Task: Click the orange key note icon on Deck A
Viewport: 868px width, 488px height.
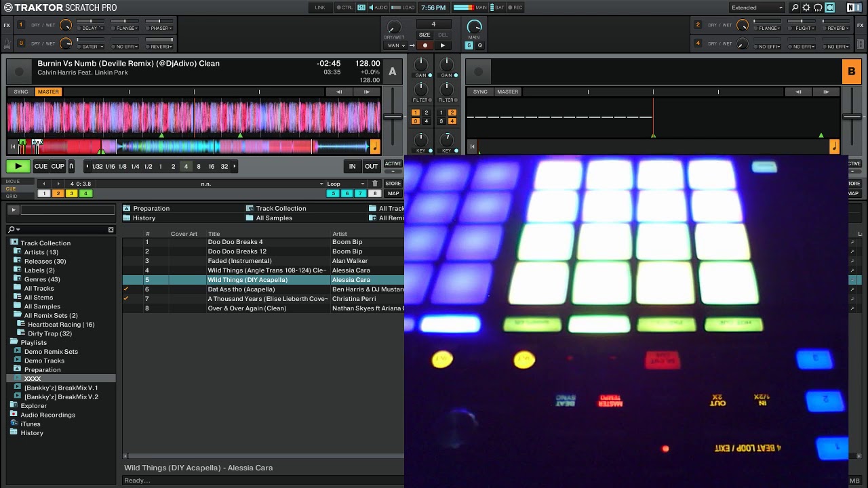Action: (375, 146)
